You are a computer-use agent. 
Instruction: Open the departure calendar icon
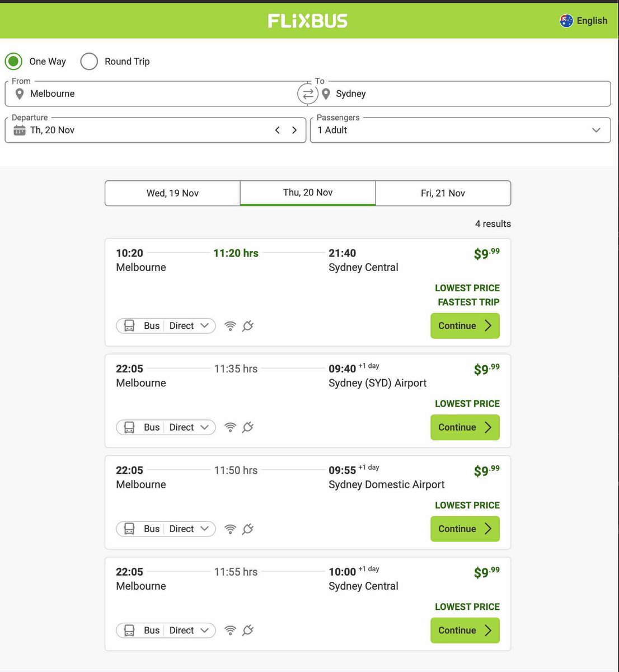20,130
